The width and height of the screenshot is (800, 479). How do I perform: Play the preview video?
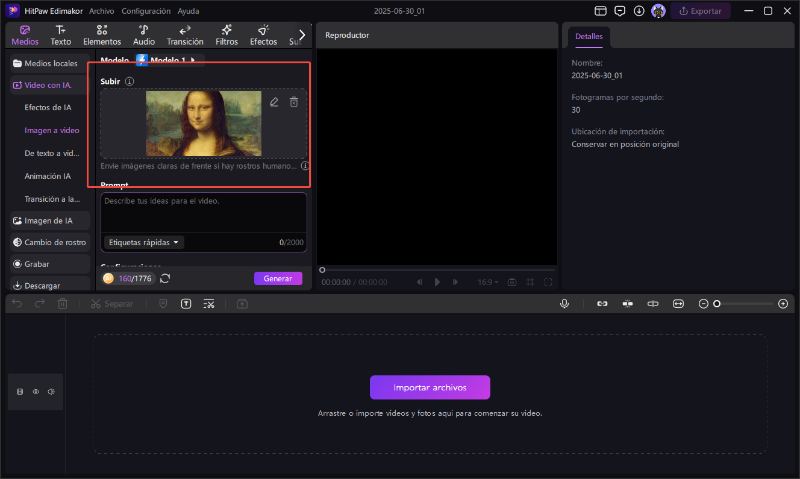[437, 282]
